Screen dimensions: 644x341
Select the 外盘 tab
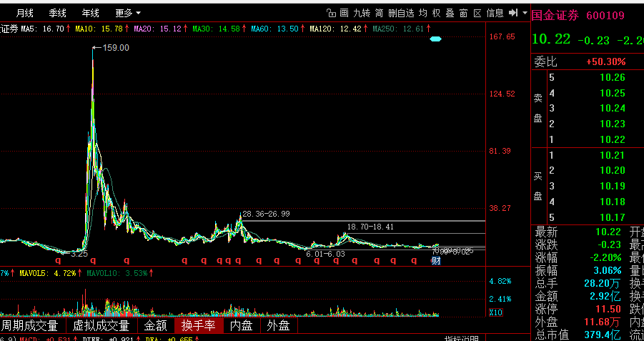pos(279,326)
